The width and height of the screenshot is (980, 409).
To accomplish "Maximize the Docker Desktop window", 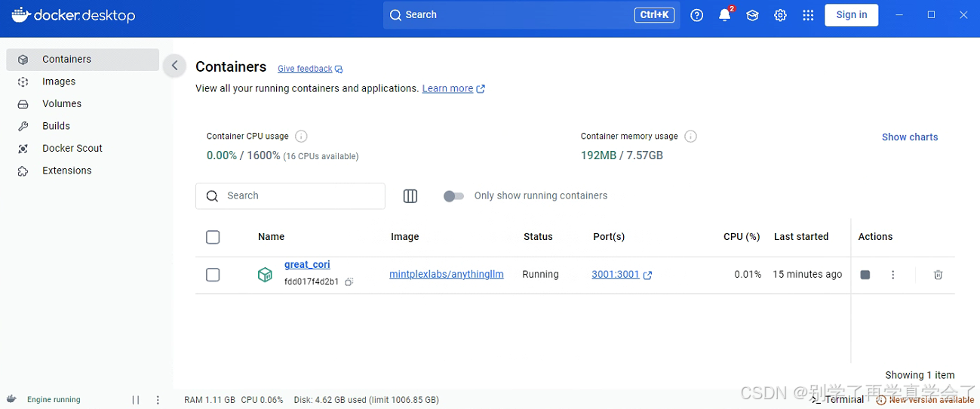I will [931, 15].
